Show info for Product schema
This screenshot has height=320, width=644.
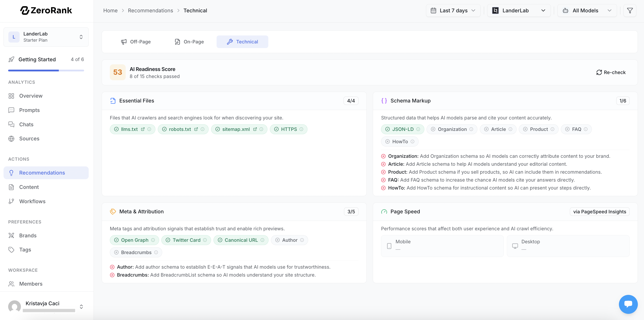click(x=552, y=129)
